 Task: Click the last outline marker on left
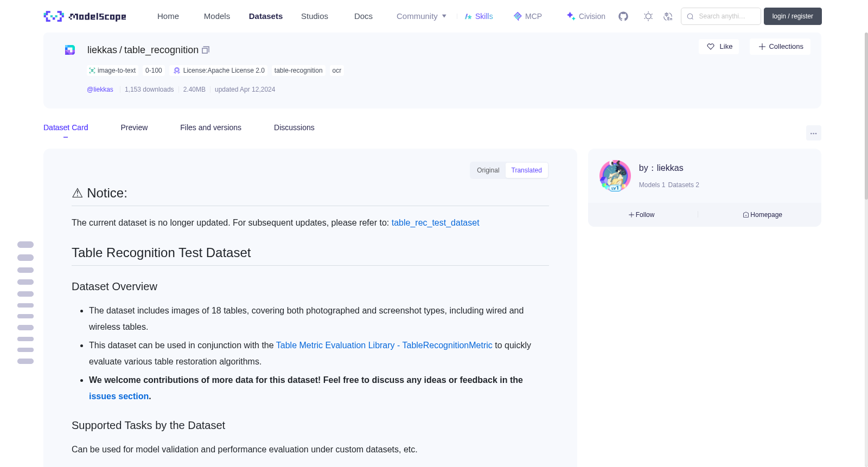(25, 361)
